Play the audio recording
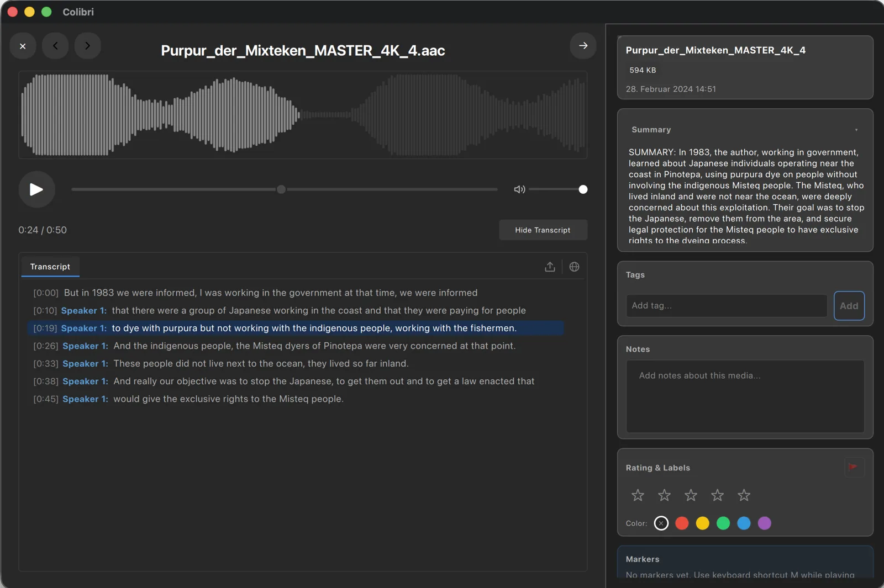This screenshot has width=884, height=588. coord(36,189)
